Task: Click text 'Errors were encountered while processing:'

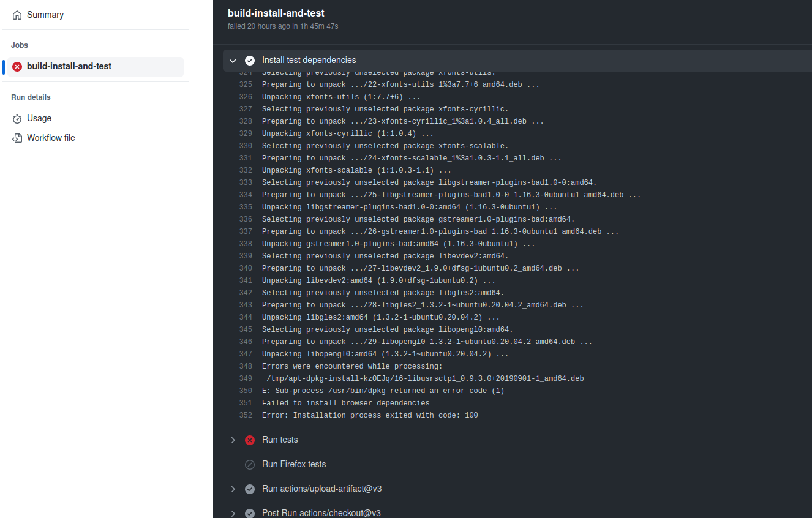Action: [x=352, y=366]
